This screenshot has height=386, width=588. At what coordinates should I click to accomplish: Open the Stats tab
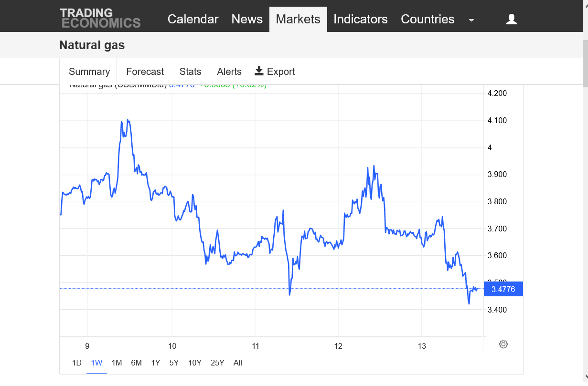pos(190,72)
